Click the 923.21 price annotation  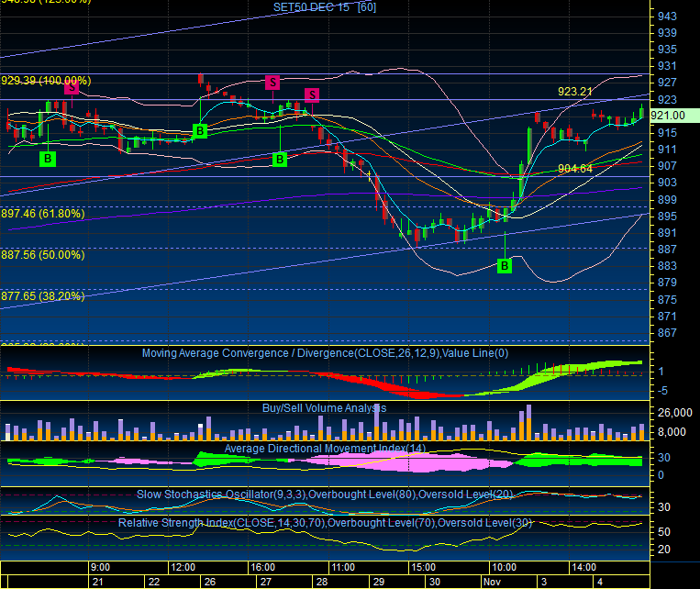[x=574, y=92]
